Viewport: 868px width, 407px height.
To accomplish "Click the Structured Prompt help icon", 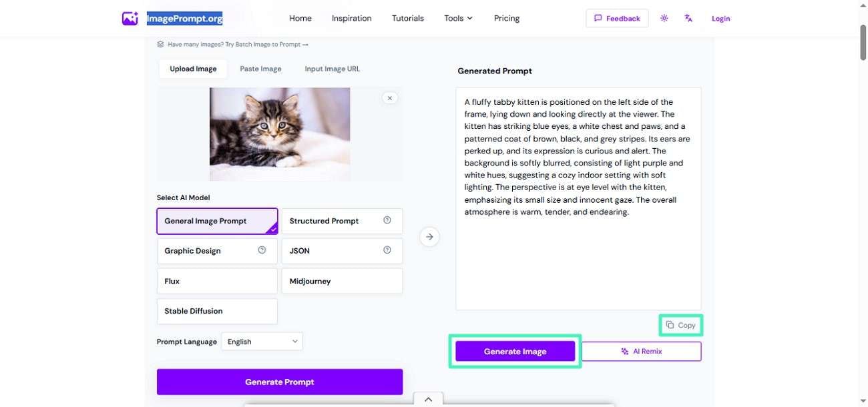I will pyautogui.click(x=387, y=220).
